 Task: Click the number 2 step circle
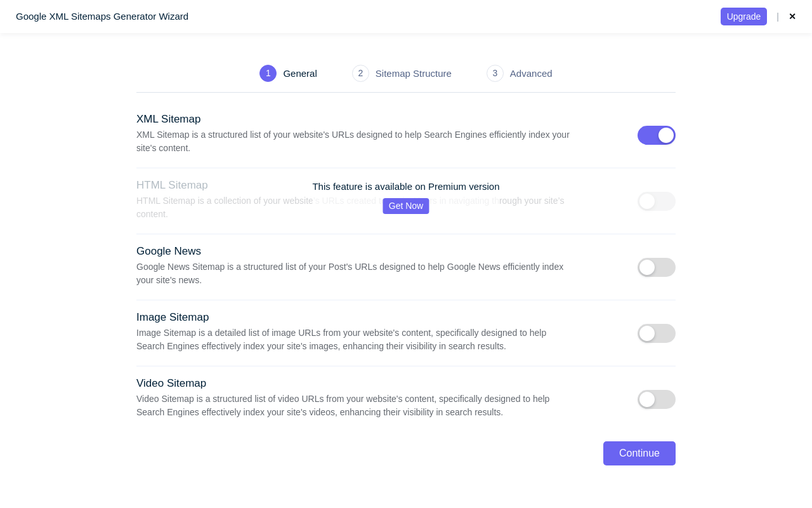(x=360, y=73)
